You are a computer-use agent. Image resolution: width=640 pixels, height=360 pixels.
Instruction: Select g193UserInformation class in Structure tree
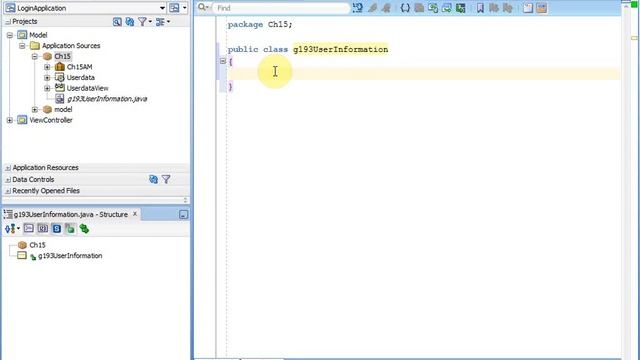point(70,256)
